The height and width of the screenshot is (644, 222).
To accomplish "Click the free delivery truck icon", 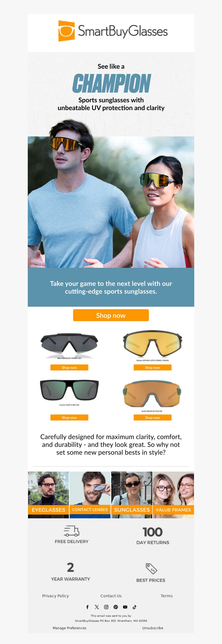I will pos(72,531).
